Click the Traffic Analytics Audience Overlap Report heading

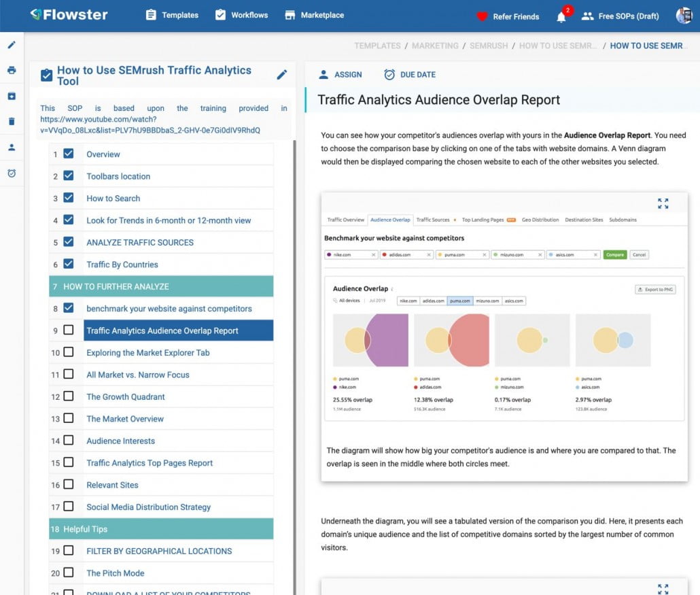(x=438, y=99)
